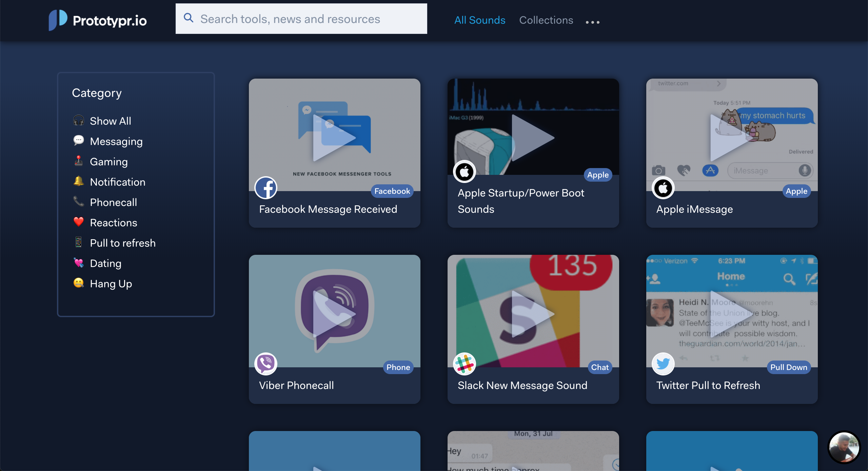Open the Viber Phonecall title

click(296, 385)
